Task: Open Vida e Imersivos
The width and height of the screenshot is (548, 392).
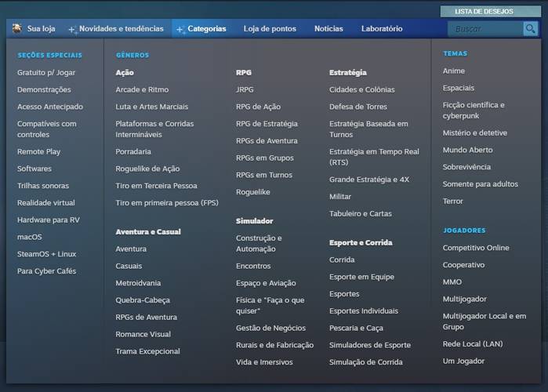Action: pyautogui.click(x=264, y=362)
